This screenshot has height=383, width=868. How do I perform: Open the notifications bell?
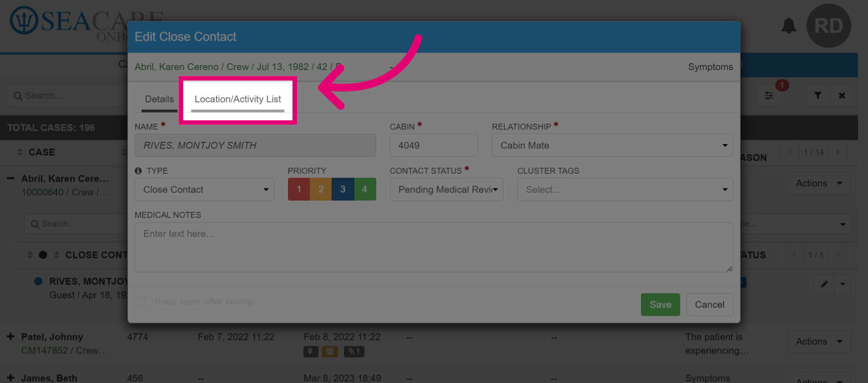[x=789, y=26]
